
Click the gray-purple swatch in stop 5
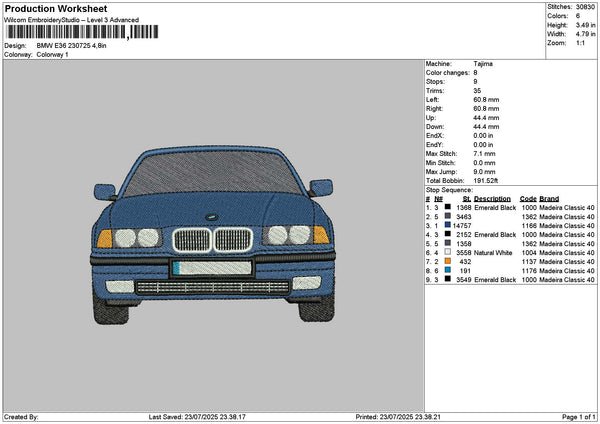pos(447,243)
